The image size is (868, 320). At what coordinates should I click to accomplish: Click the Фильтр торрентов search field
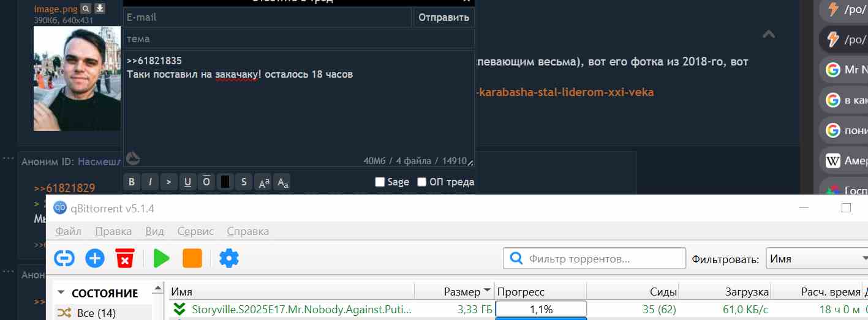click(x=594, y=259)
